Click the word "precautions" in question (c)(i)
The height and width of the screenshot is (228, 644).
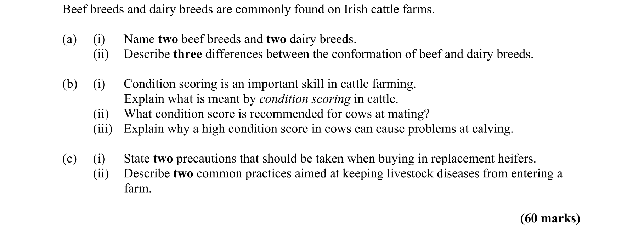(206, 159)
